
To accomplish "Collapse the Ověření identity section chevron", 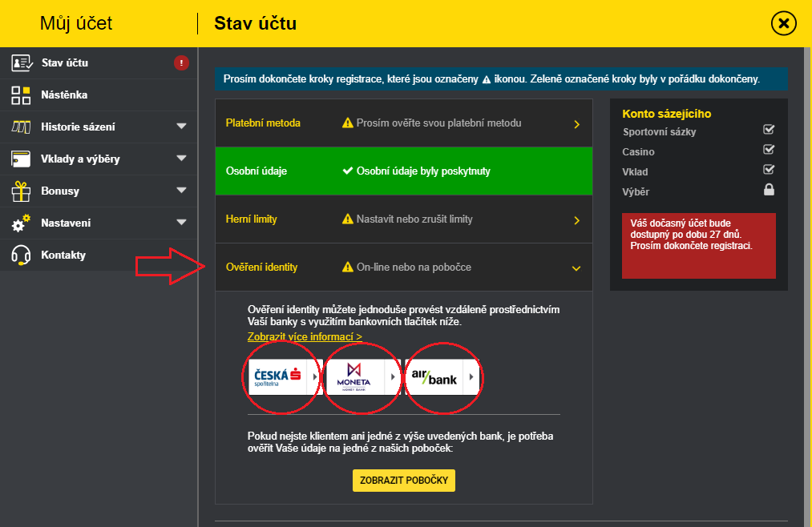I will click(576, 268).
